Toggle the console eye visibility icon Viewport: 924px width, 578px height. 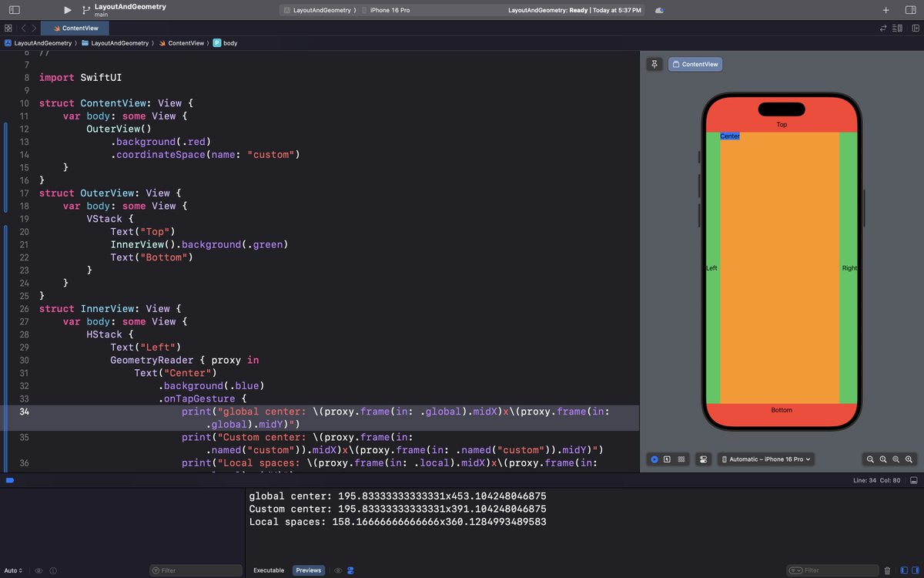[338, 570]
